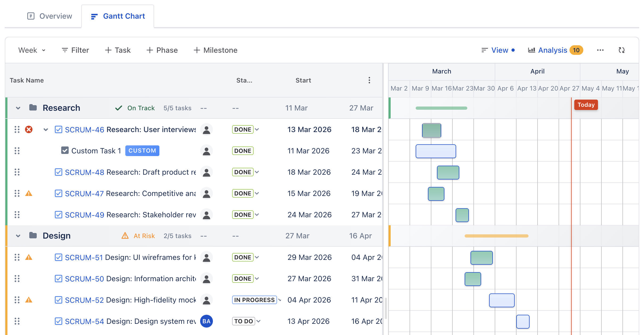Grab the drag handle for SCRUM-50

pos(17,279)
